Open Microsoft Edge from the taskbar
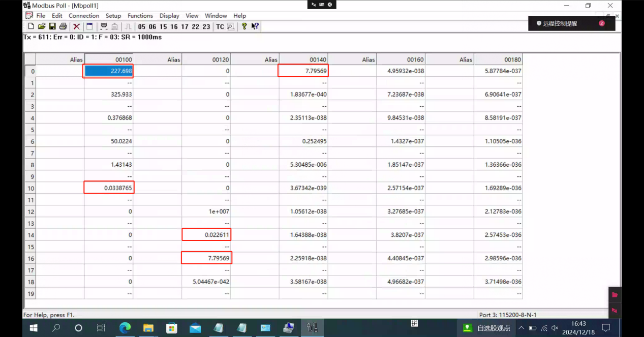 pos(125,328)
